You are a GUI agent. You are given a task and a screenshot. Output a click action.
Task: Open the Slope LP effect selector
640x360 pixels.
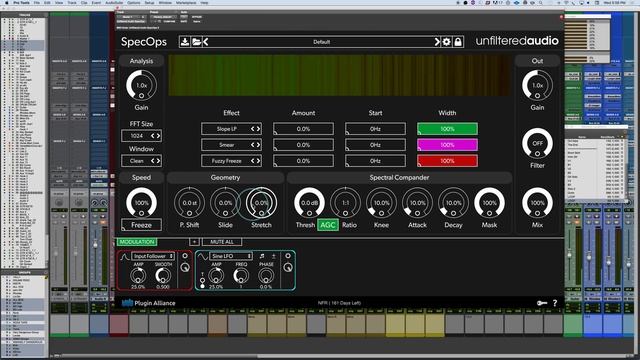pos(231,129)
